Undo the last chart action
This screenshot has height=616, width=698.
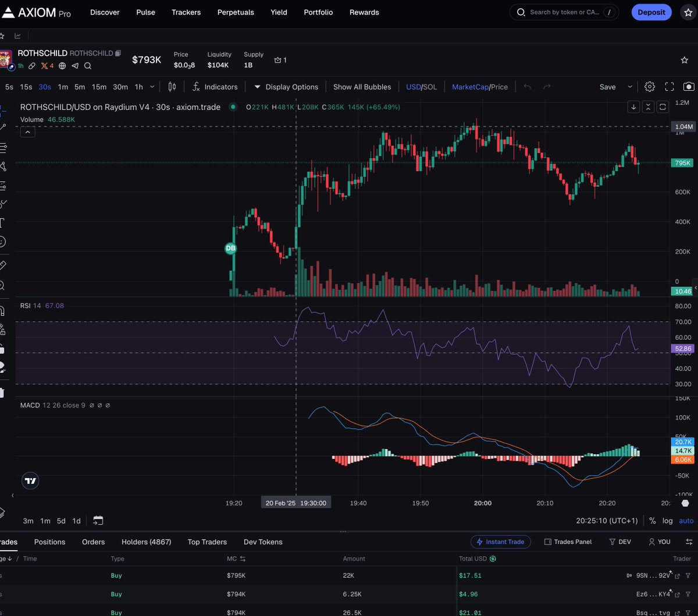click(x=528, y=87)
